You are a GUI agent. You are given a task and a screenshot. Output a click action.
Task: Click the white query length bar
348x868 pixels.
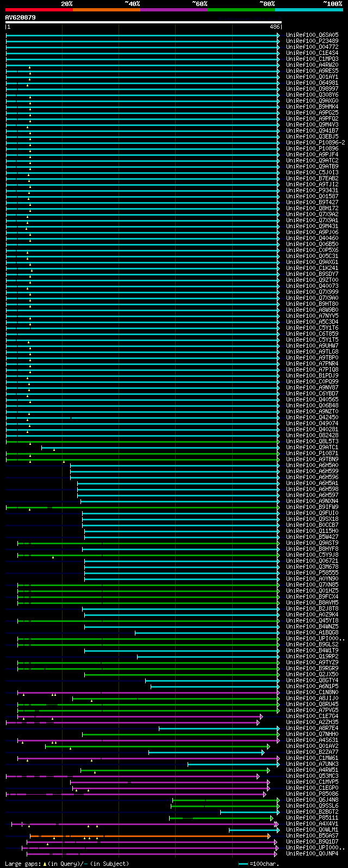tap(144, 22)
